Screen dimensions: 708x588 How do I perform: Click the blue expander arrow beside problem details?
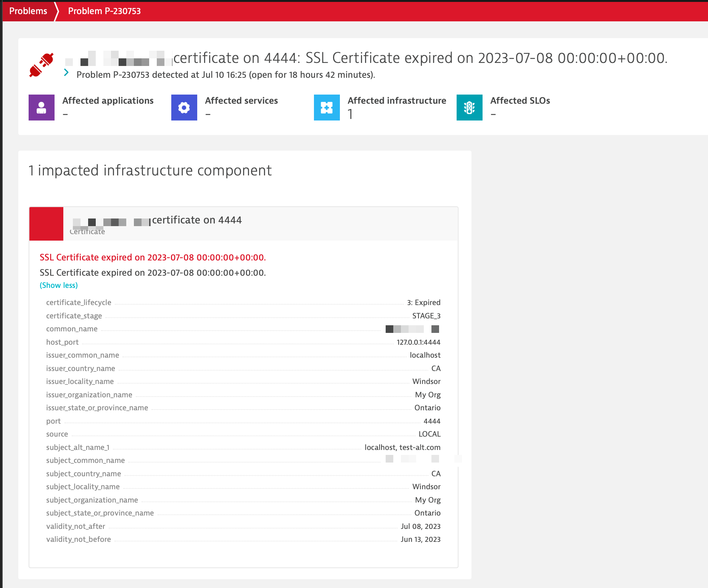click(66, 72)
